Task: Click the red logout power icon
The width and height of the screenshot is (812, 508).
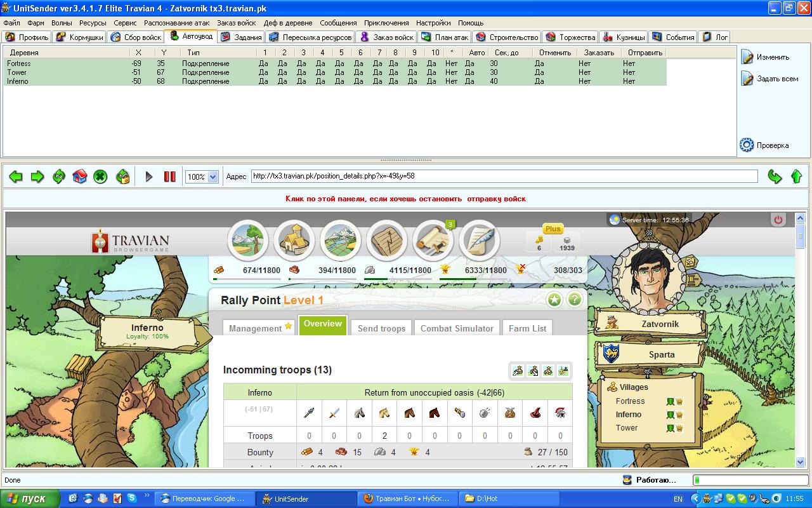Action: pos(778,220)
